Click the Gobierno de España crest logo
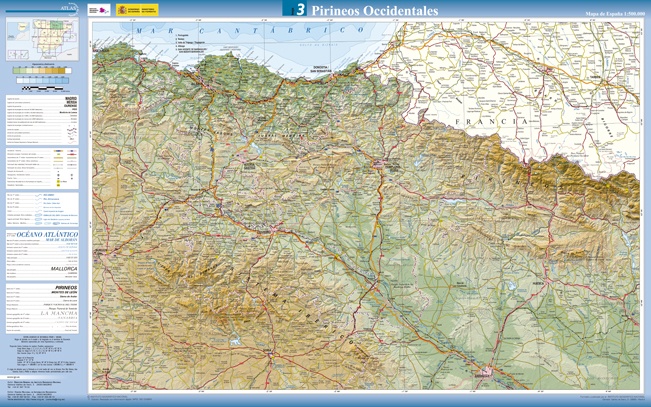The height and width of the screenshot is (407, 651). click(x=121, y=10)
